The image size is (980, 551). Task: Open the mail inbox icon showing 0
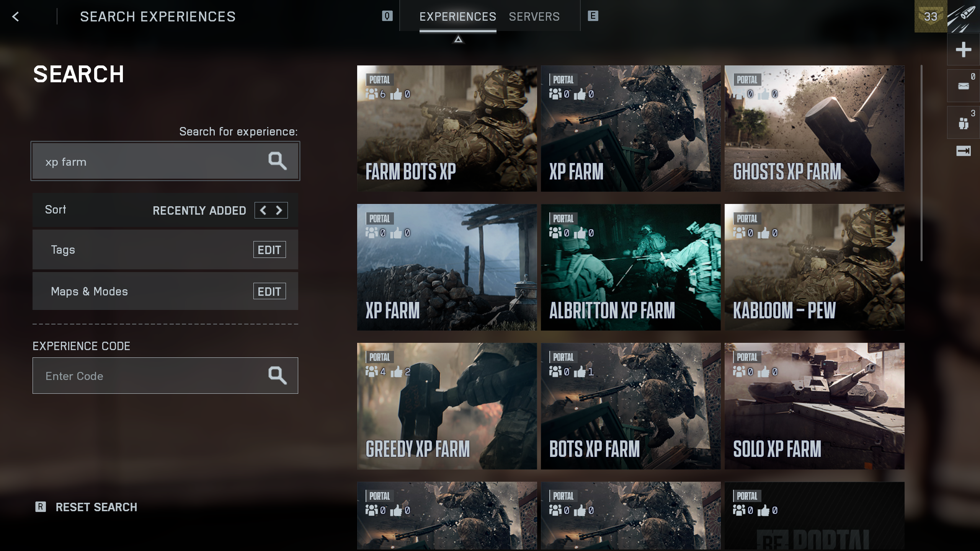963,86
